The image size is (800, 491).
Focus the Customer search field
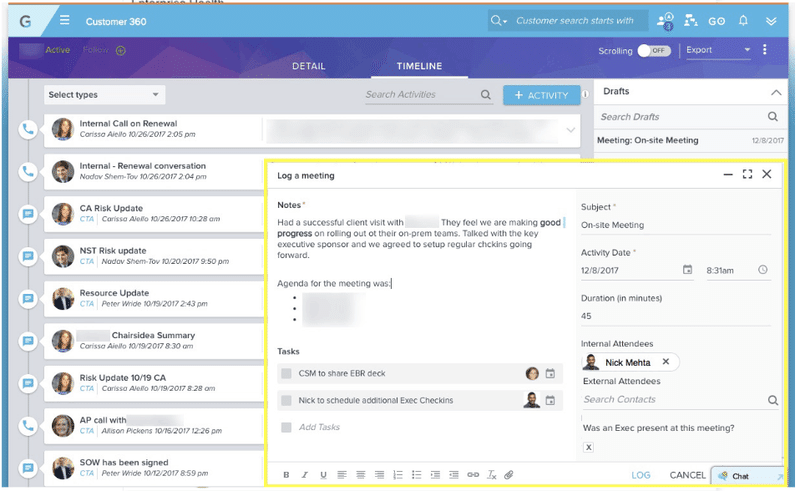click(x=574, y=21)
